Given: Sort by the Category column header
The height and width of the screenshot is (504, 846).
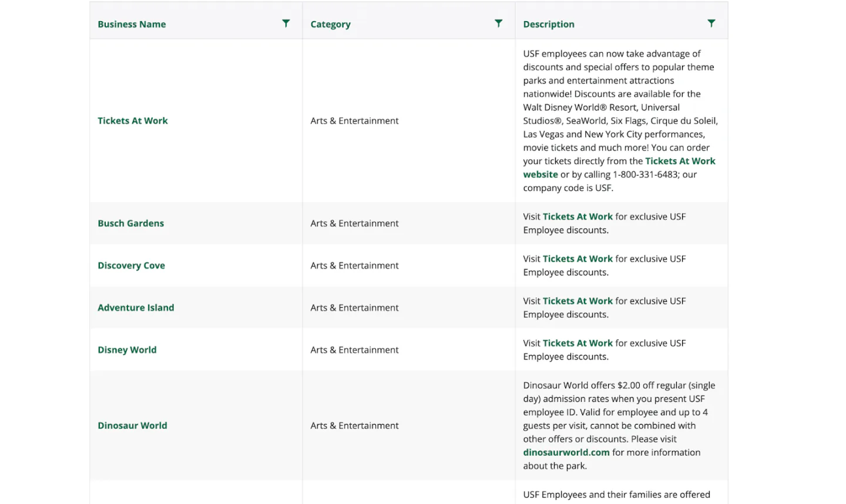Looking at the screenshot, I should coord(330,24).
